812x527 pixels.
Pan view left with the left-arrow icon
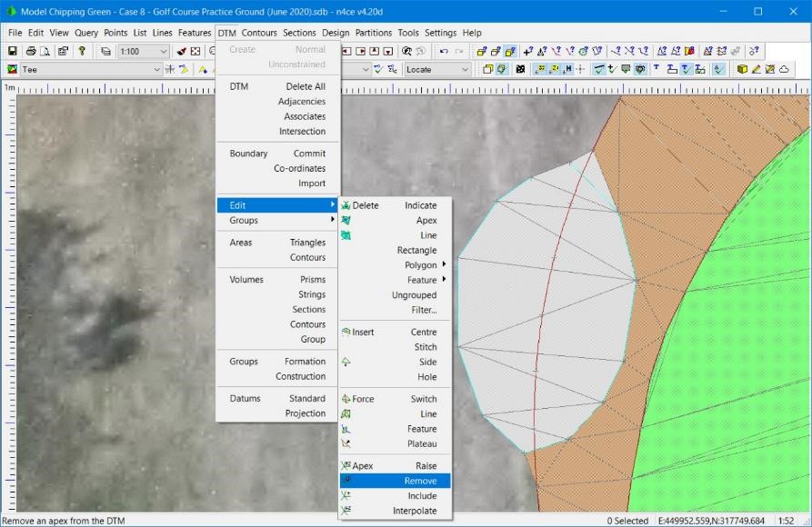pos(346,51)
